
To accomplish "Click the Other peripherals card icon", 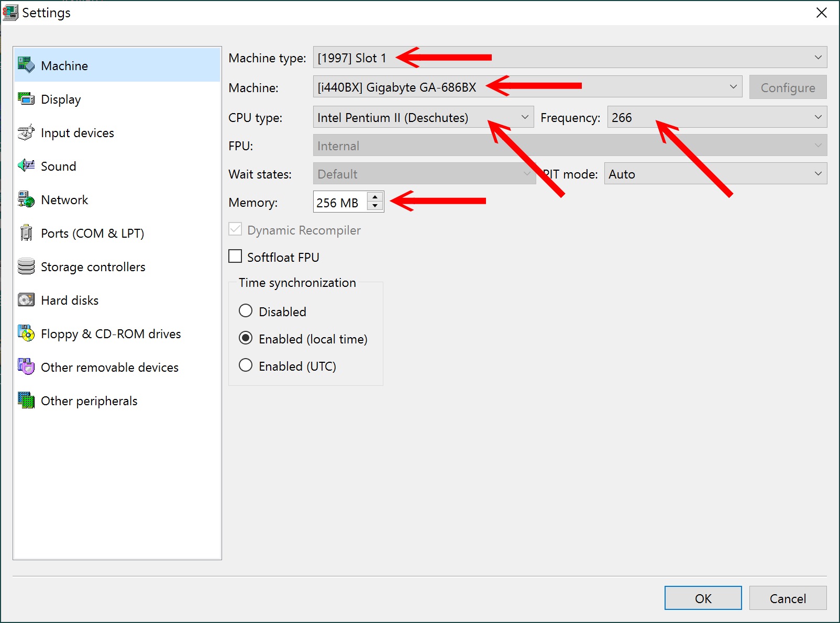I will click(26, 400).
